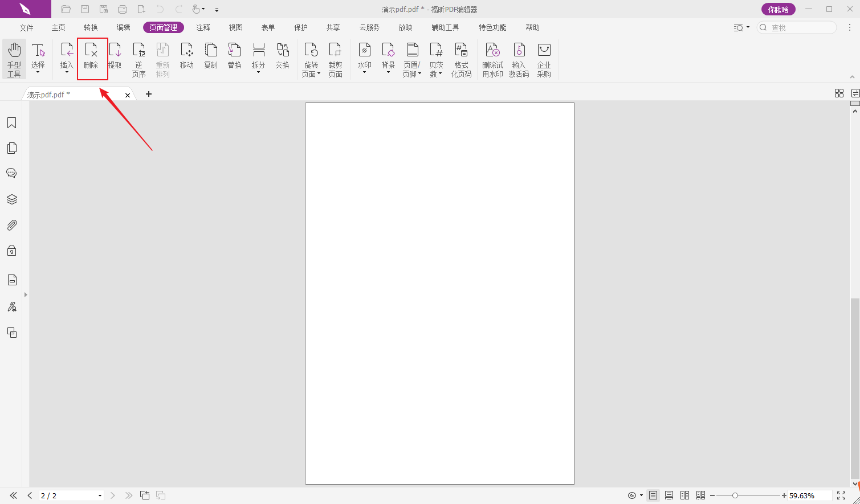This screenshot has width=860, height=504.
Task: Open the Attachments paperclip panel
Action: pyautogui.click(x=11, y=226)
